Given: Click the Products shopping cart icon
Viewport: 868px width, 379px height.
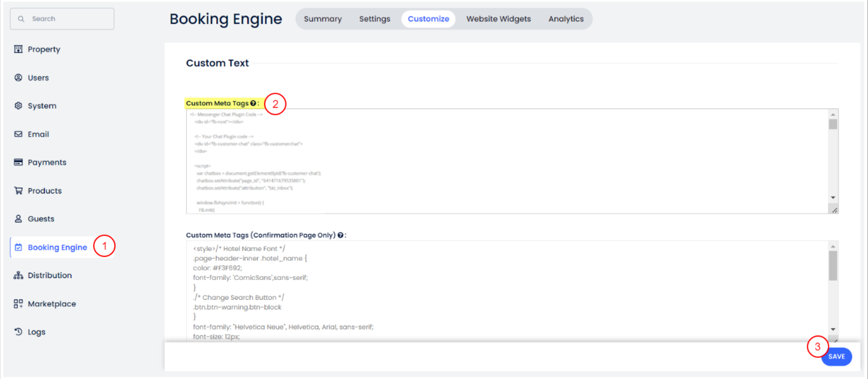Looking at the screenshot, I should pyautogui.click(x=18, y=191).
